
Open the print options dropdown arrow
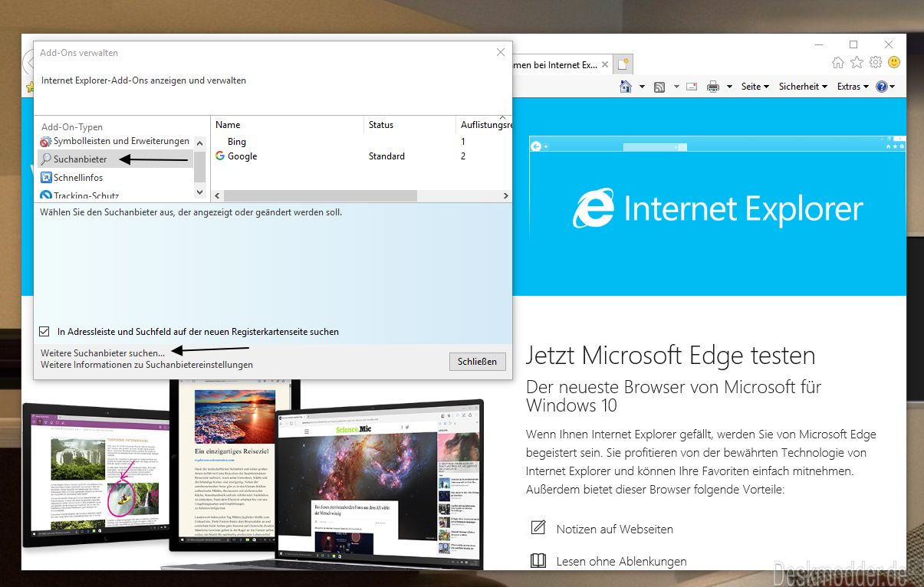click(729, 87)
